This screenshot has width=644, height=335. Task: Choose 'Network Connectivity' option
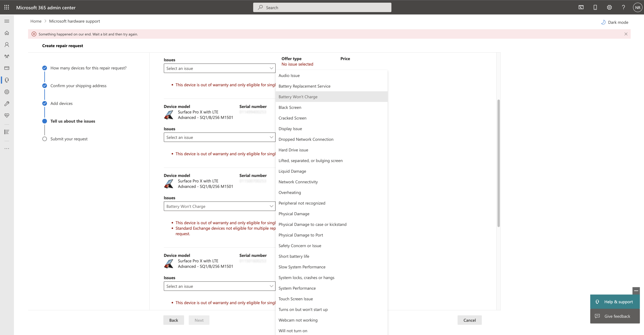click(x=332, y=182)
